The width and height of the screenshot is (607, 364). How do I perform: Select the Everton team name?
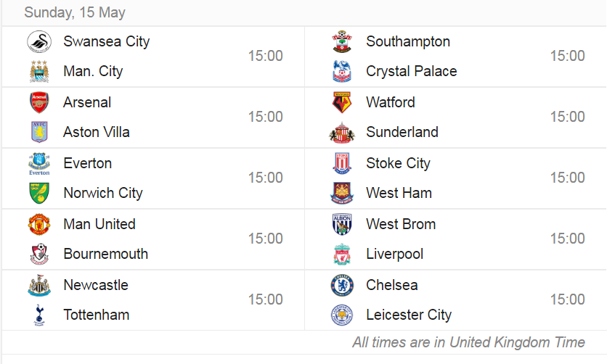(x=87, y=163)
